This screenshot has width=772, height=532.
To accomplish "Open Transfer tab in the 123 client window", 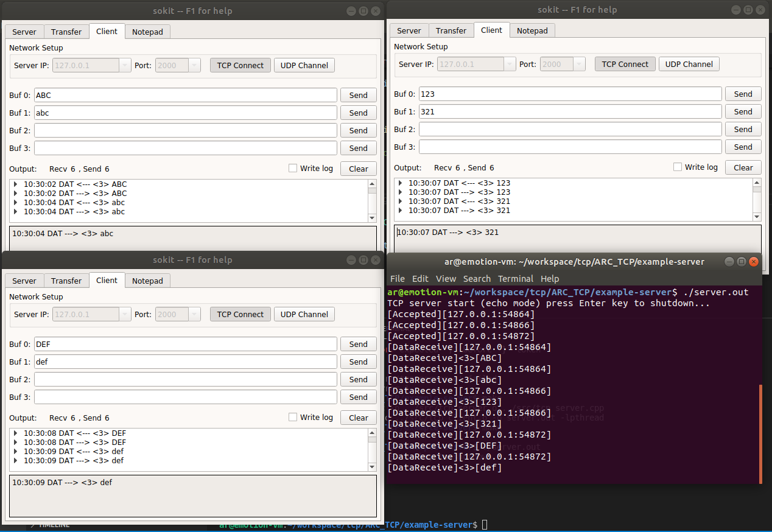I will [x=451, y=30].
